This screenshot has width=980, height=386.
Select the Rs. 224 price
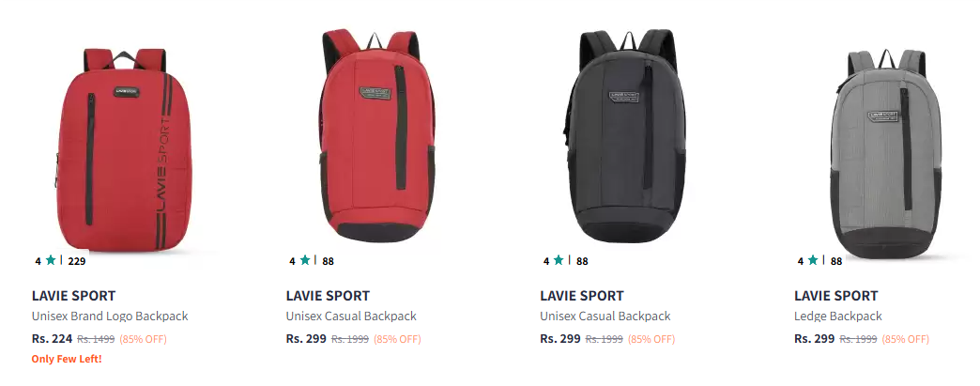[x=52, y=338]
